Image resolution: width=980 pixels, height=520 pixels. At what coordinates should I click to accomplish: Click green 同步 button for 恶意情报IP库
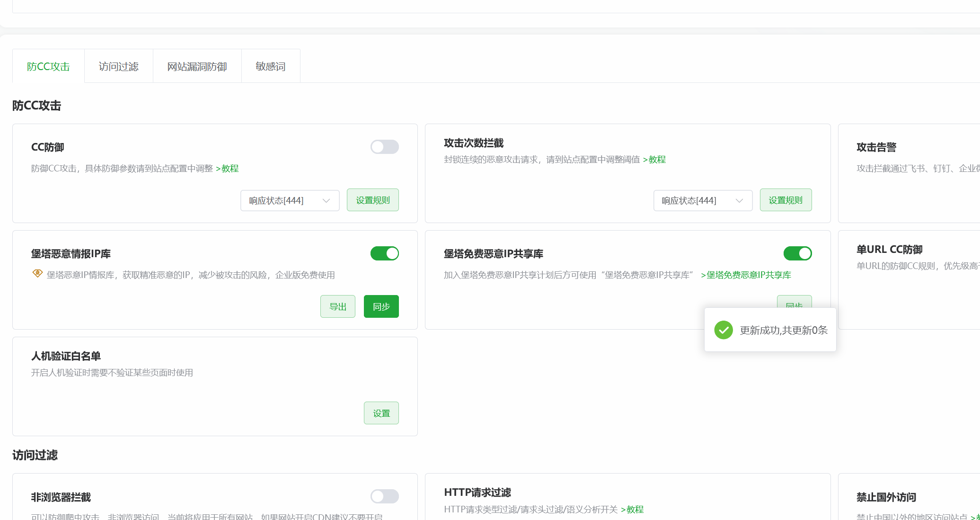(x=381, y=306)
